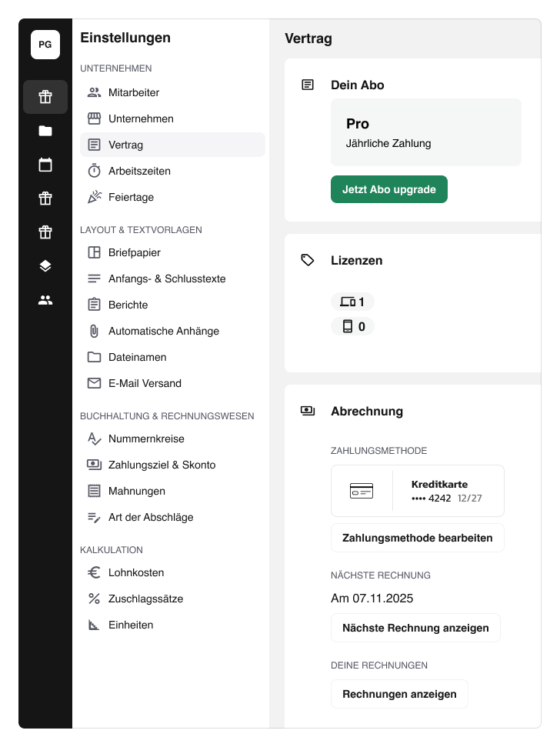Screen dimensions: 560x747
Task: Open the people icon in dark sidebar
Action: [45, 300]
